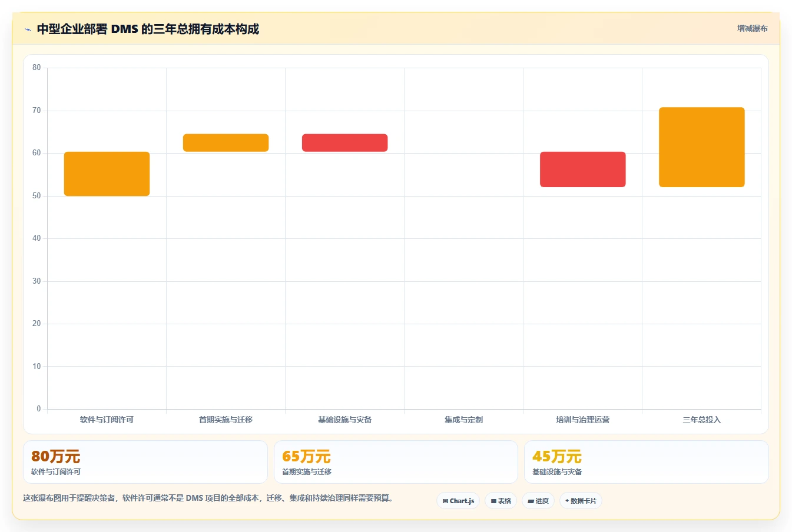Click the 增减瀑布 label in the header

tap(753, 28)
